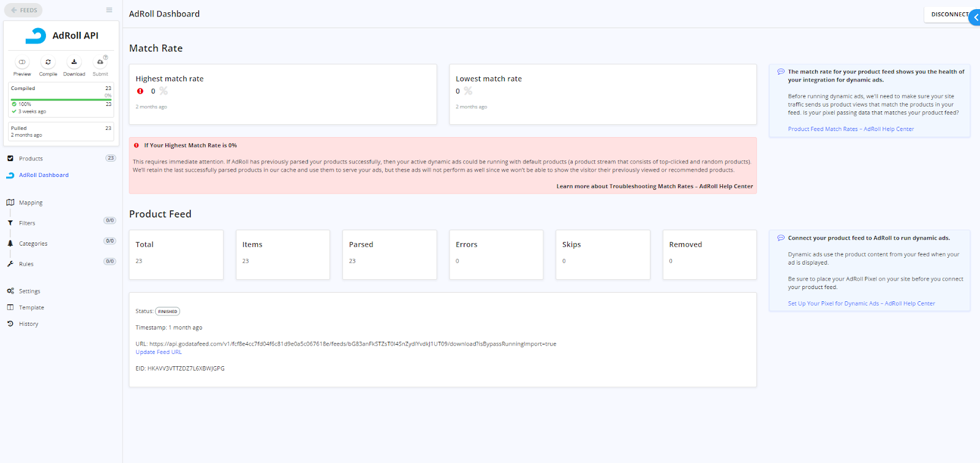The image size is (980, 463).
Task: Click the red warning icon by highest match rate
Action: [140, 91]
